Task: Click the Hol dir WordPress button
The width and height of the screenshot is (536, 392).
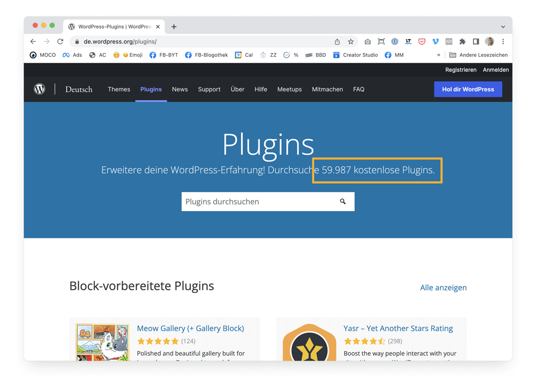Action: 468,89
